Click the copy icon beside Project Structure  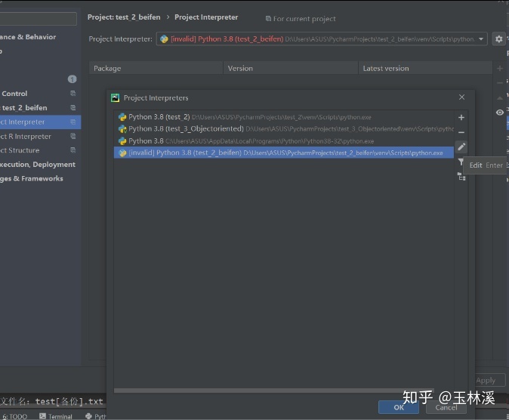point(72,150)
